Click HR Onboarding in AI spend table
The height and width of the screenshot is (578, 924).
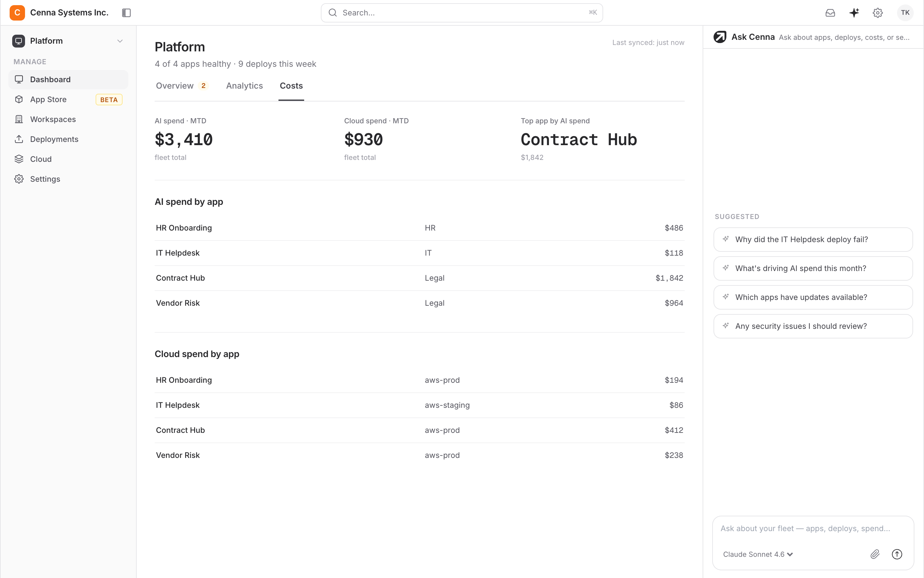[184, 228]
